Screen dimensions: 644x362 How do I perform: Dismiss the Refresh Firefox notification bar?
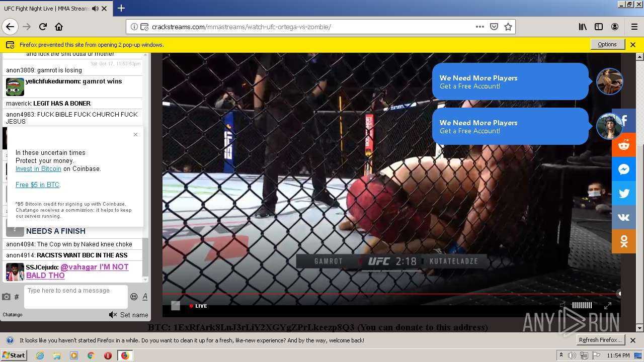pos(633,340)
